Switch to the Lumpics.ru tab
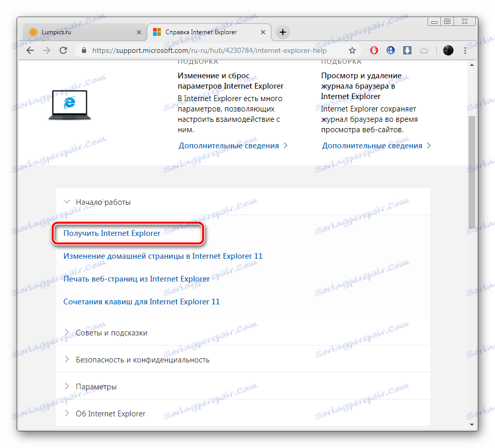This screenshot has width=495, height=448. point(85,32)
